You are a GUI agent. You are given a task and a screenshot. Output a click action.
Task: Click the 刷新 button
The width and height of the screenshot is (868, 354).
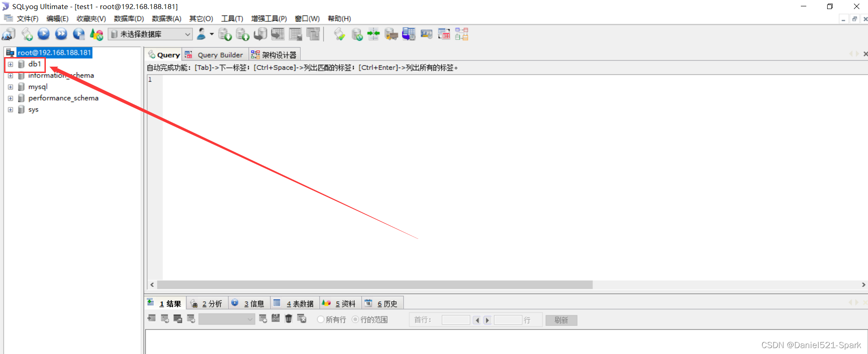(561, 320)
